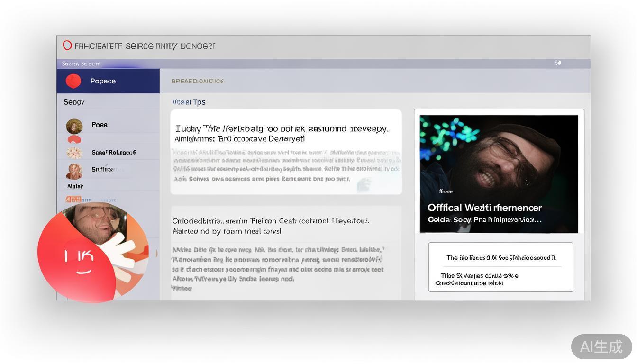Open the Waael Tps heading link
The width and height of the screenshot is (637, 364).
coord(189,102)
